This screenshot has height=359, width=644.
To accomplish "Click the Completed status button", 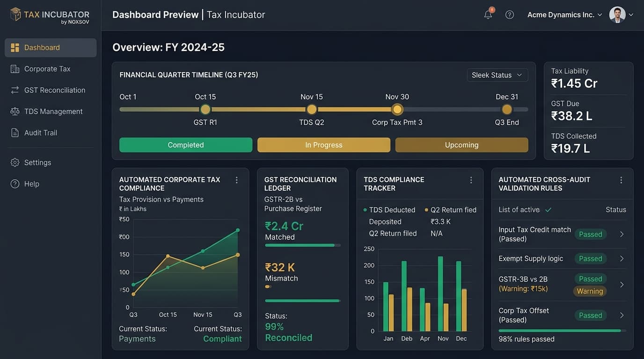I will click(186, 145).
